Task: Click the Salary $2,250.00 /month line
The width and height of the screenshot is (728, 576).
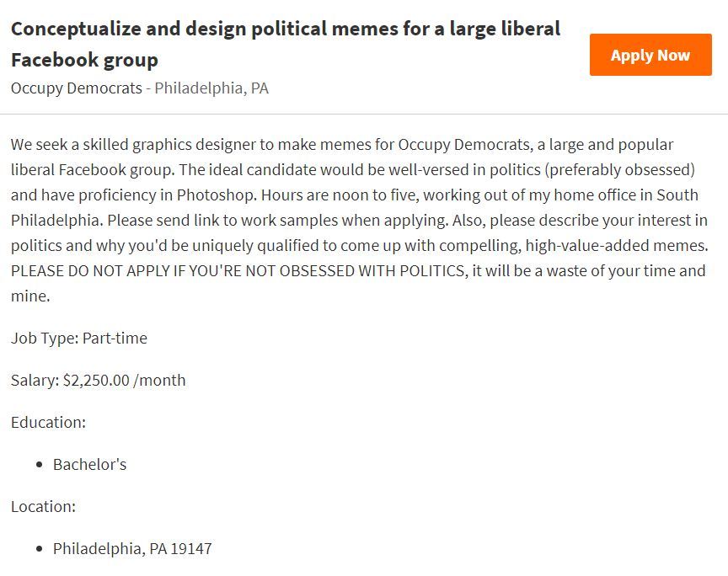Action: [x=99, y=380]
